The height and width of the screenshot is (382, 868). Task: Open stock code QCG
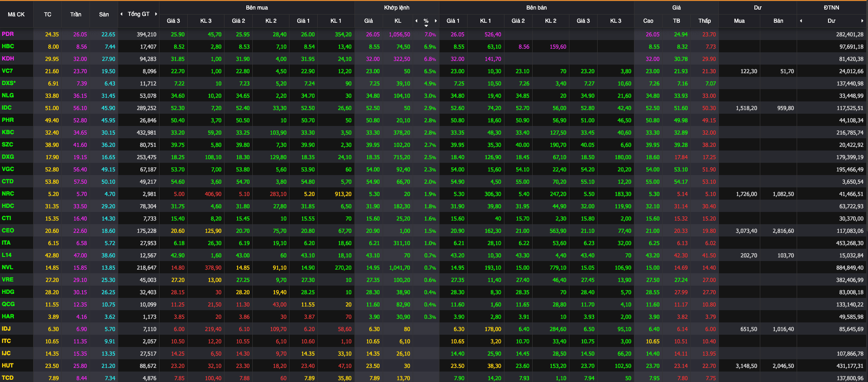[8, 304]
